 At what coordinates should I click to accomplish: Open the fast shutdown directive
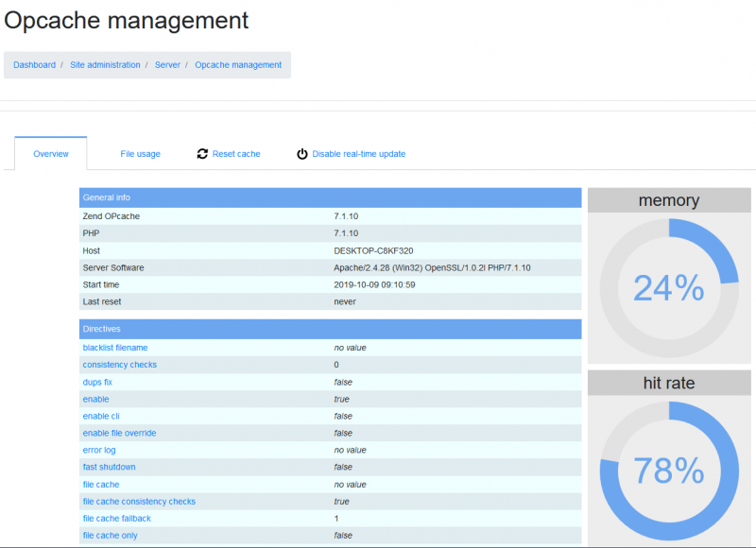tap(108, 467)
